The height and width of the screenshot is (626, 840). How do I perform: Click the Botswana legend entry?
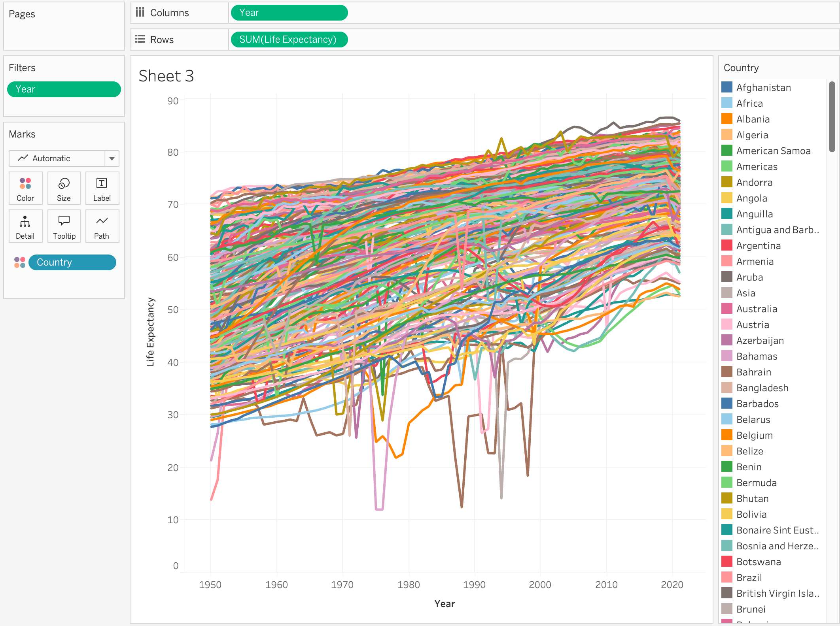point(758,562)
